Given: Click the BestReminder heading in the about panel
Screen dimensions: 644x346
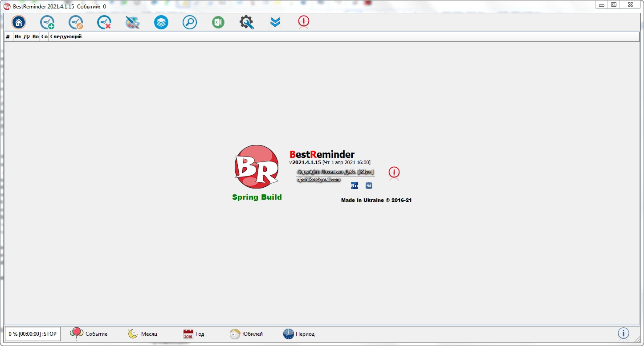Looking at the screenshot, I should coord(322,154).
